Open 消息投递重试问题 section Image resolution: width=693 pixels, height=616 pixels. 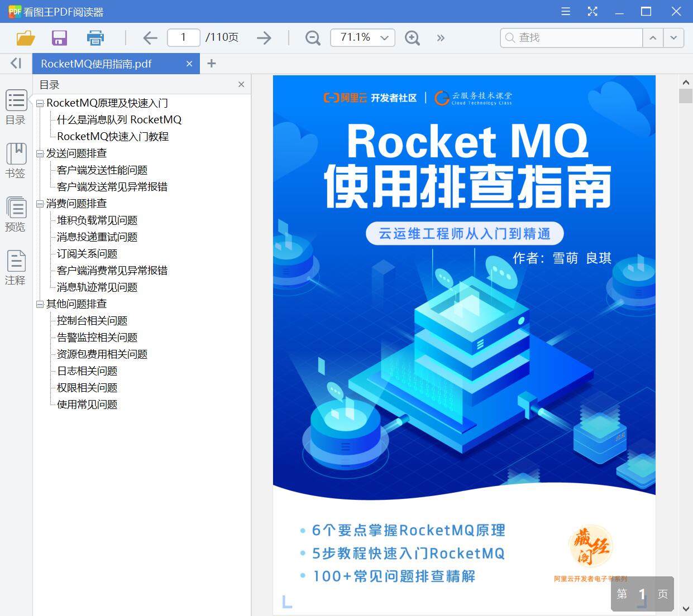click(97, 237)
